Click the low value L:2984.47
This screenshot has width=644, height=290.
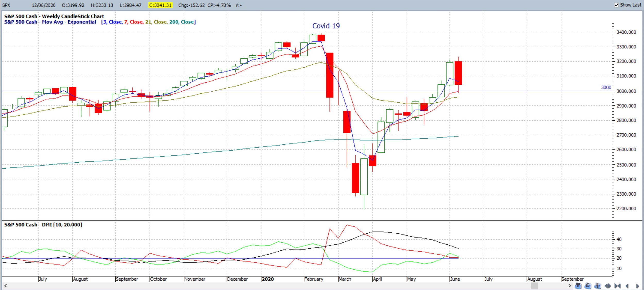point(131,5)
